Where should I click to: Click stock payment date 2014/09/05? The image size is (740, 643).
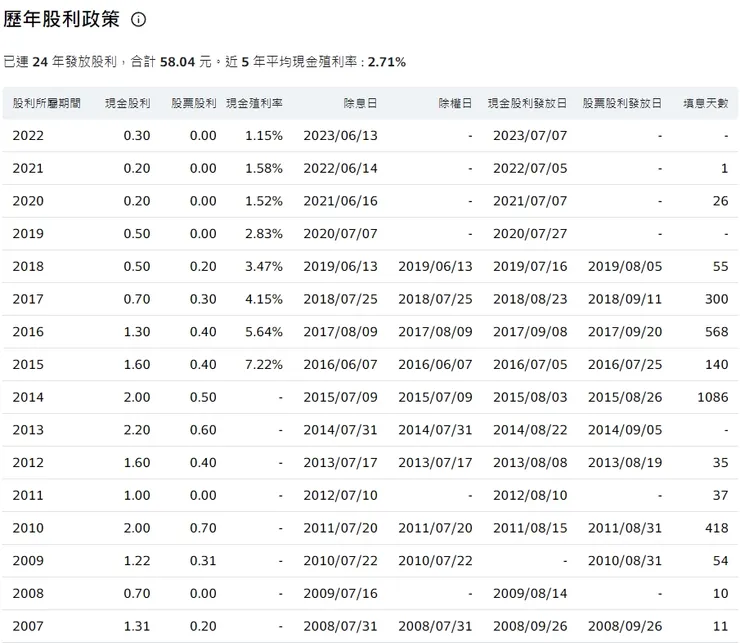click(x=625, y=430)
